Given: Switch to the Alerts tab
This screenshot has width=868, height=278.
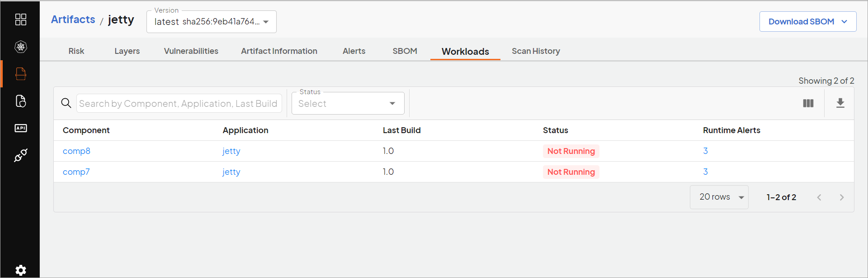Looking at the screenshot, I should pyautogui.click(x=354, y=51).
